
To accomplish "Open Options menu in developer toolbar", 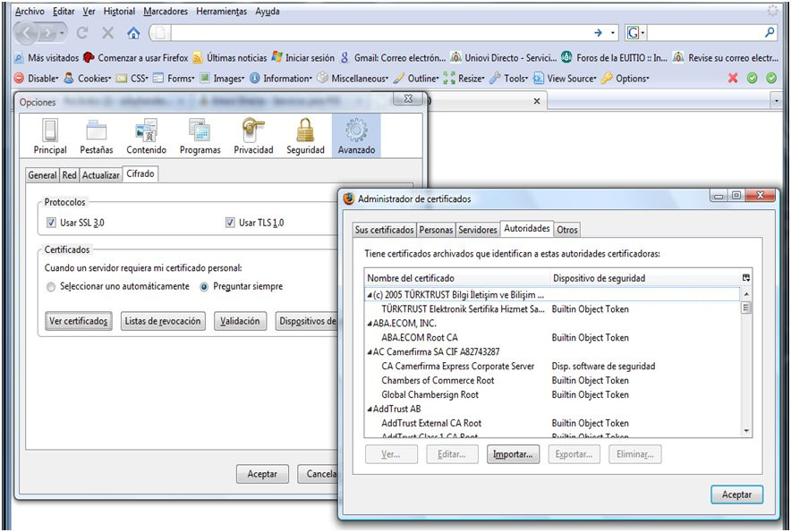I will tap(625, 78).
